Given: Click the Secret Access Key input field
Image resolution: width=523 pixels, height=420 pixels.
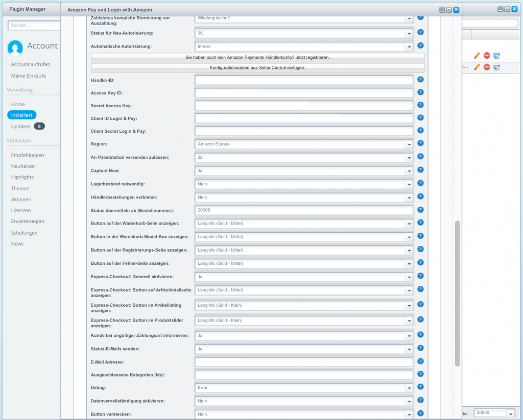Looking at the screenshot, I should (x=304, y=106).
